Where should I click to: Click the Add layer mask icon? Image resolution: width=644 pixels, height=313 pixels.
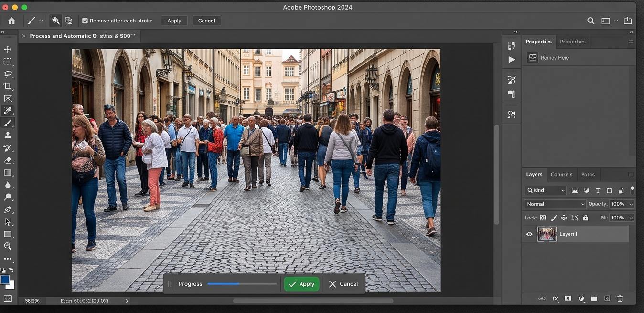(568, 298)
